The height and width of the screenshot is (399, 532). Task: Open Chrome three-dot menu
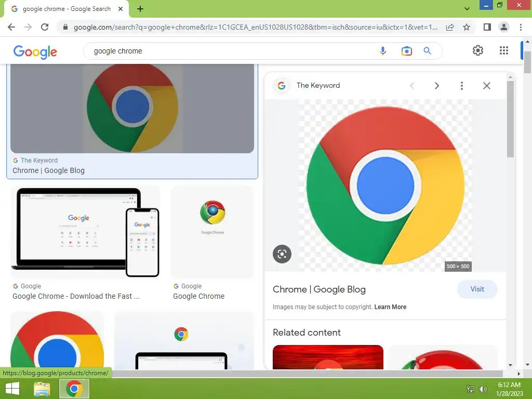[521, 27]
